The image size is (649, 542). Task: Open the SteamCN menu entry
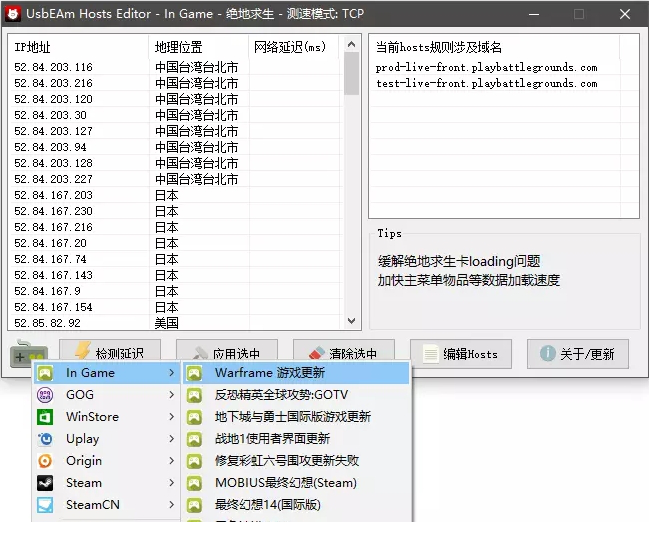click(x=107, y=505)
